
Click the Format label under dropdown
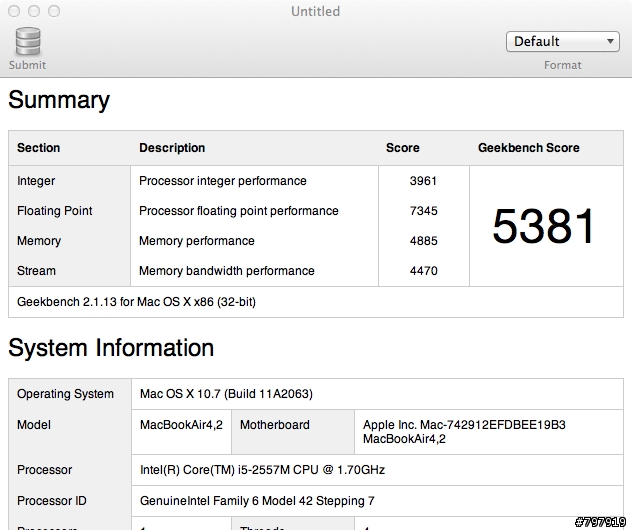coord(563,65)
